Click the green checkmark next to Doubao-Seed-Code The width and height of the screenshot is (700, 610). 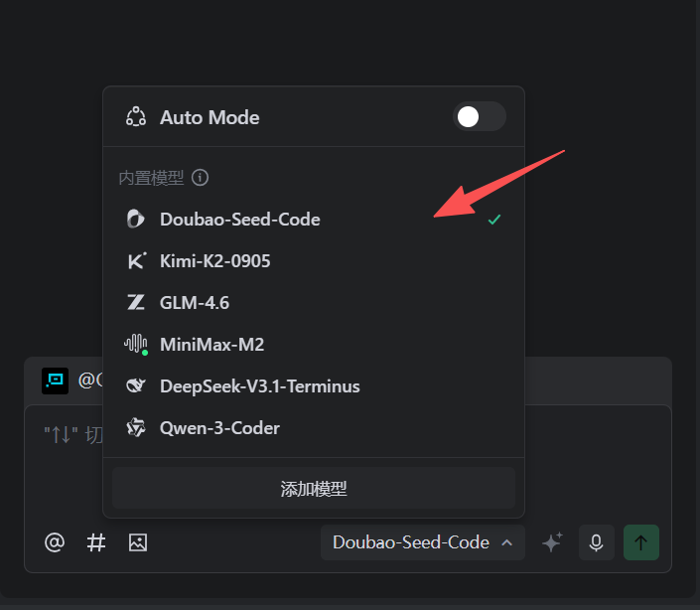tap(493, 220)
